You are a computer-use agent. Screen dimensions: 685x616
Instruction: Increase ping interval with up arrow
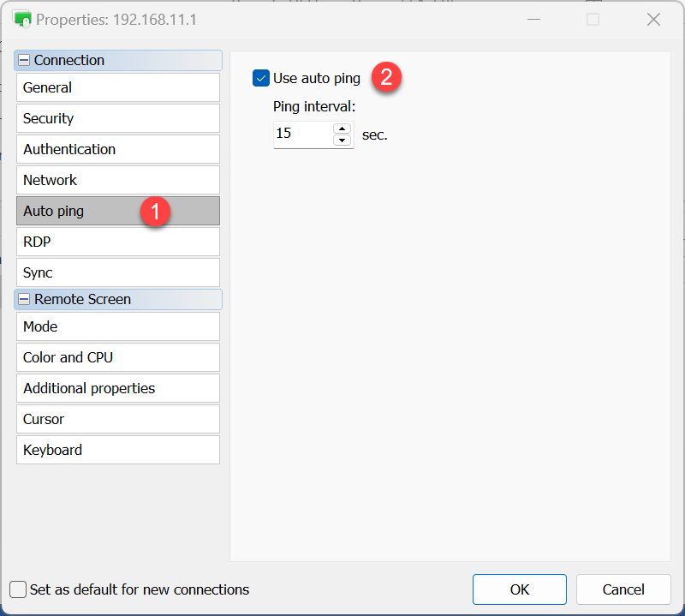(342, 129)
